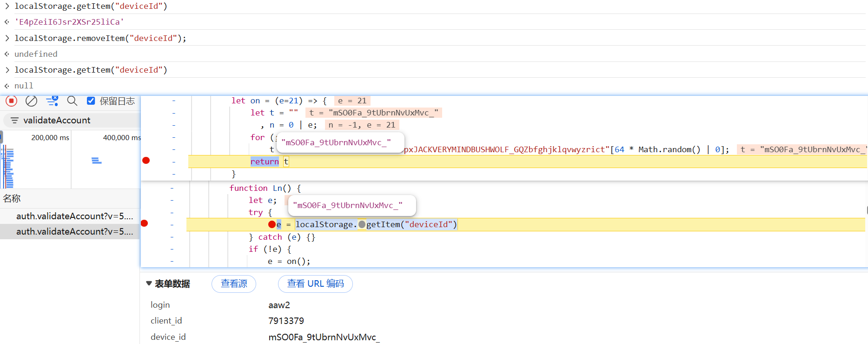The height and width of the screenshot is (344, 868).
Task: Stop recording network log
Action: pos(12,101)
